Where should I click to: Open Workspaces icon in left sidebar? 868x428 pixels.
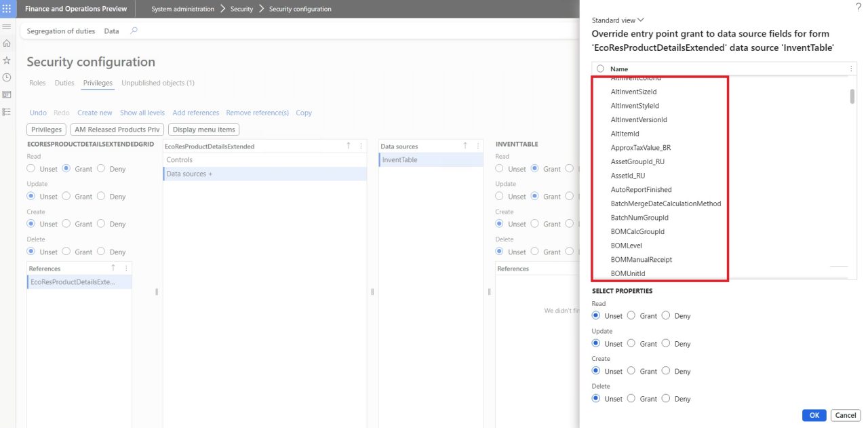point(7,94)
